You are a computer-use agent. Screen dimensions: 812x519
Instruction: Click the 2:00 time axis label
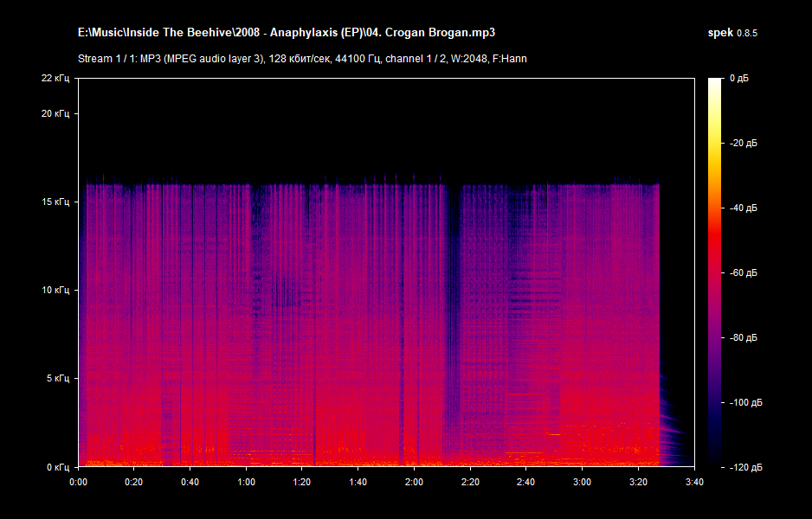(x=414, y=481)
